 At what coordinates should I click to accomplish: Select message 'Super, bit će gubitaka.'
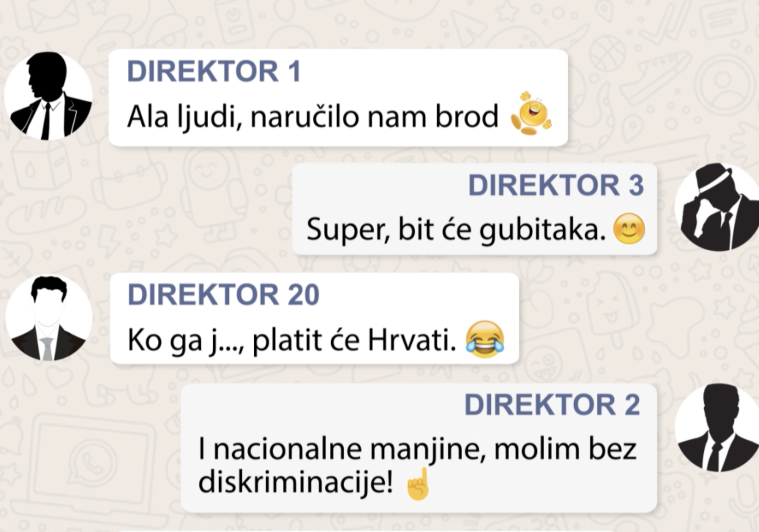[475, 209]
